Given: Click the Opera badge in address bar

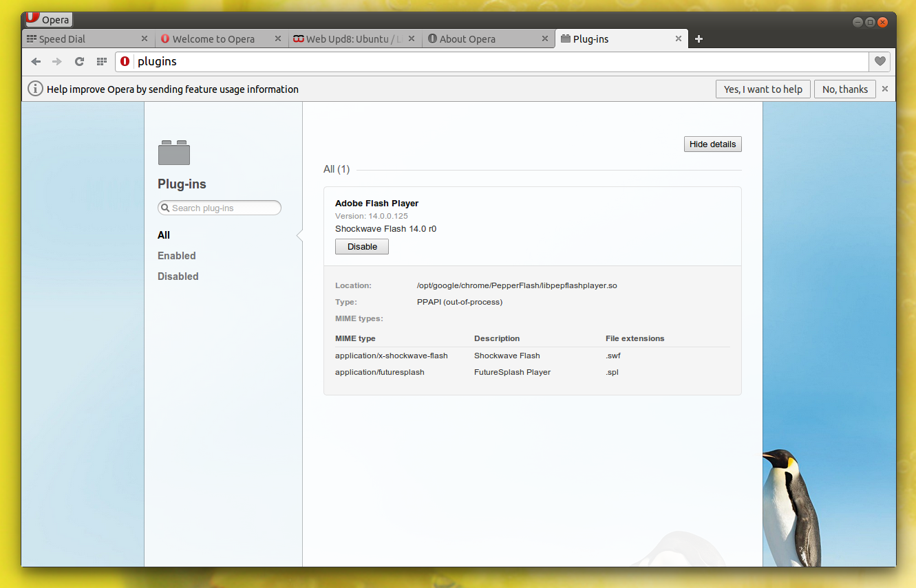Looking at the screenshot, I should [x=125, y=61].
